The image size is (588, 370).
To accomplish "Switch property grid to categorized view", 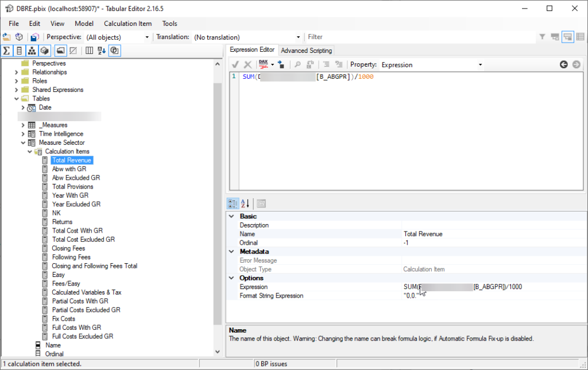I will [x=233, y=204].
